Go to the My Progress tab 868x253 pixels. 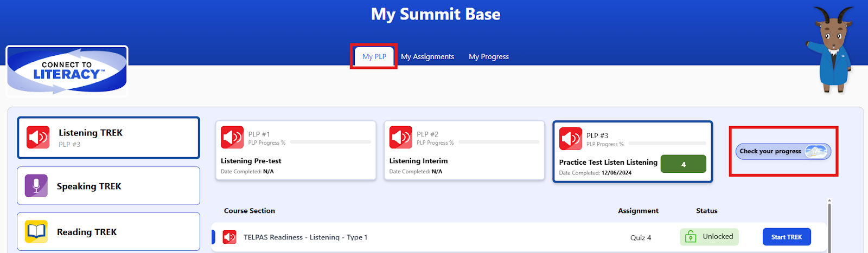(489, 56)
